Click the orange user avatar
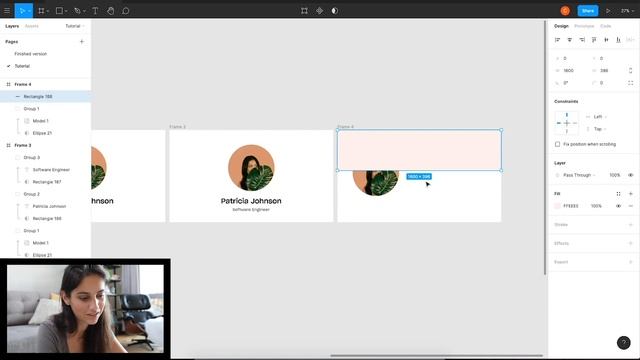 (565, 11)
